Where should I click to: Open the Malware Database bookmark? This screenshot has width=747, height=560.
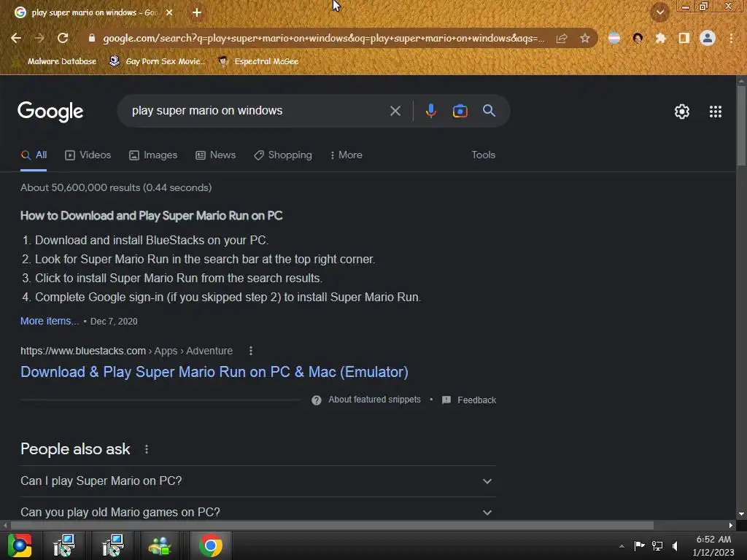(x=54, y=61)
